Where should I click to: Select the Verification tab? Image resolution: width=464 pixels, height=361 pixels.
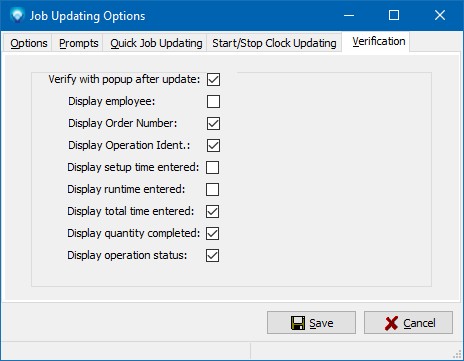pyautogui.click(x=379, y=41)
